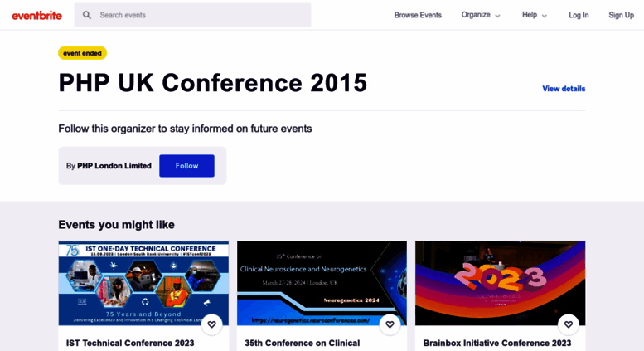Open PHP London Limited organizer profile
This screenshot has height=351, width=644.
(x=114, y=166)
